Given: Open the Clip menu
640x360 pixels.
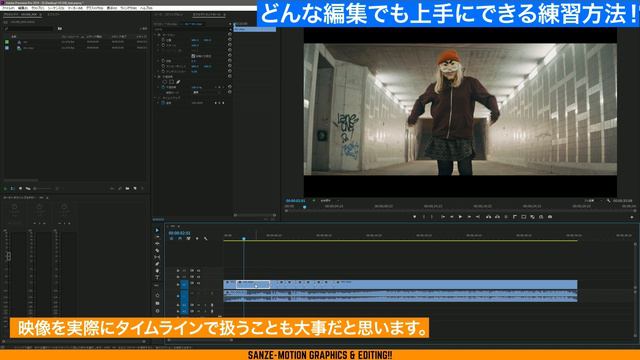Looking at the screenshot, I should click(38, 8).
